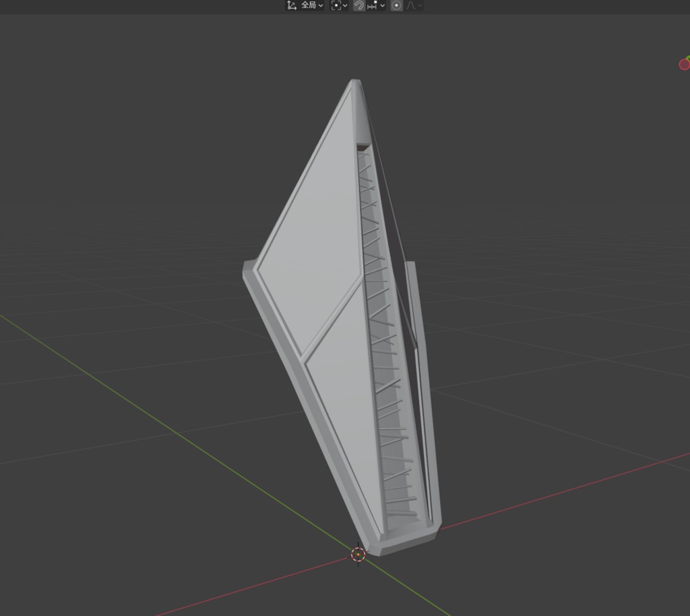
Task: Toggle the snap magnet button
Action: (359, 5)
